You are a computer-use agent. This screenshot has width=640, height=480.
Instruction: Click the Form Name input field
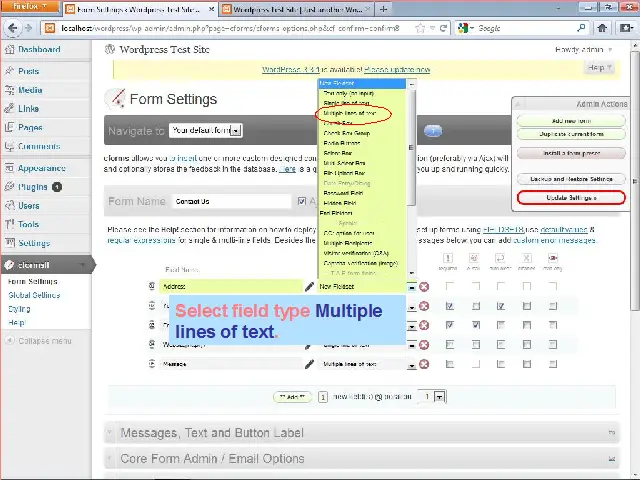(x=229, y=201)
